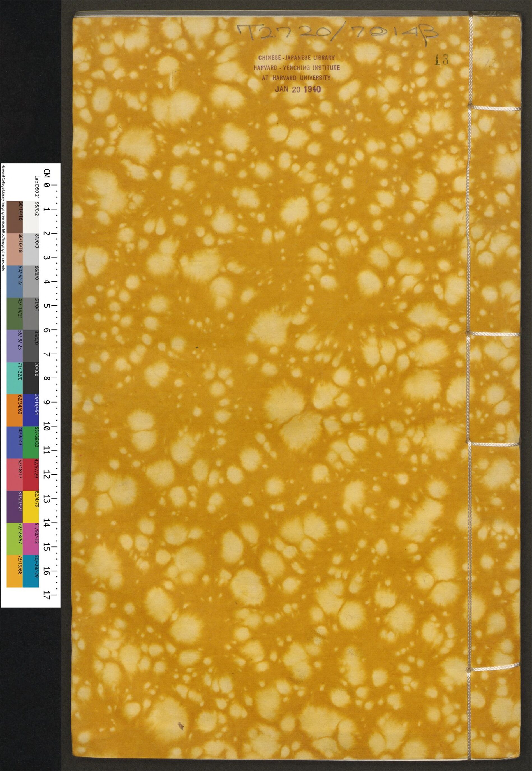The width and height of the screenshot is (532, 771).
Task: Select the Chinese-Japanese Library stamp text
Action: coord(296,58)
